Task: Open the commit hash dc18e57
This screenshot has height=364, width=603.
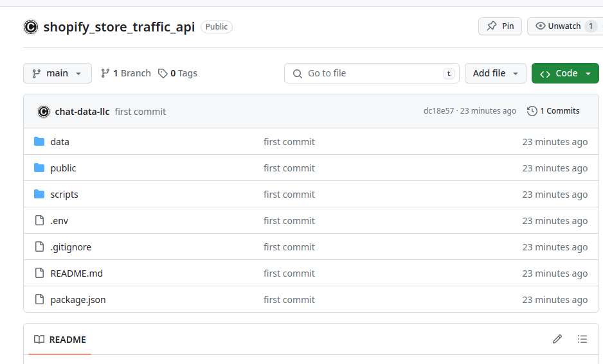Action: click(439, 111)
